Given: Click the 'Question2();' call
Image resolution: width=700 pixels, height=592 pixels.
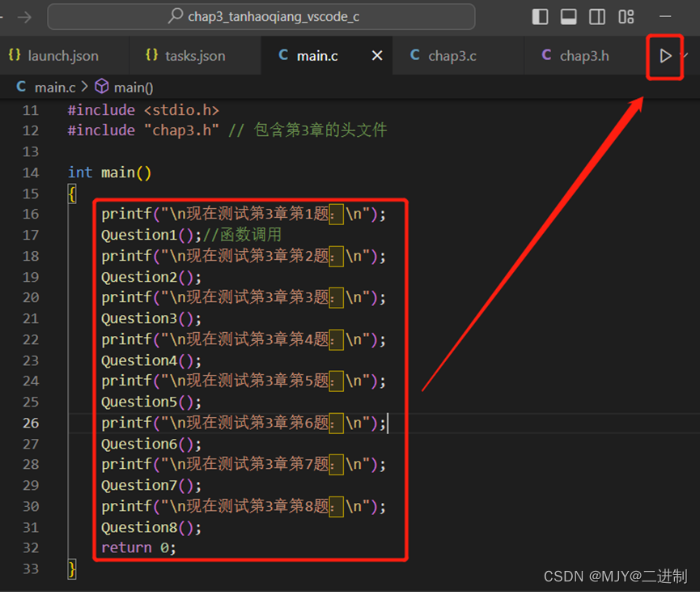Looking at the screenshot, I should point(151,277).
